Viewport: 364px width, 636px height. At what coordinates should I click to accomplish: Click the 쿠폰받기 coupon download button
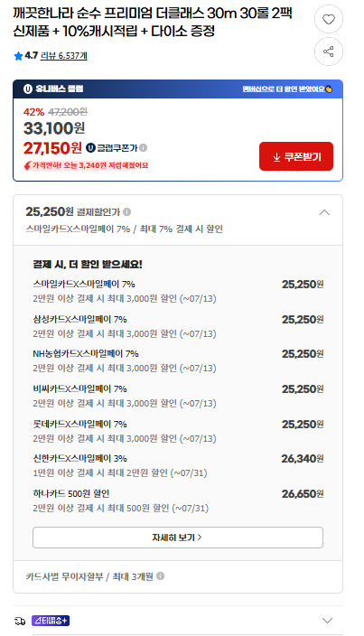[x=296, y=156]
